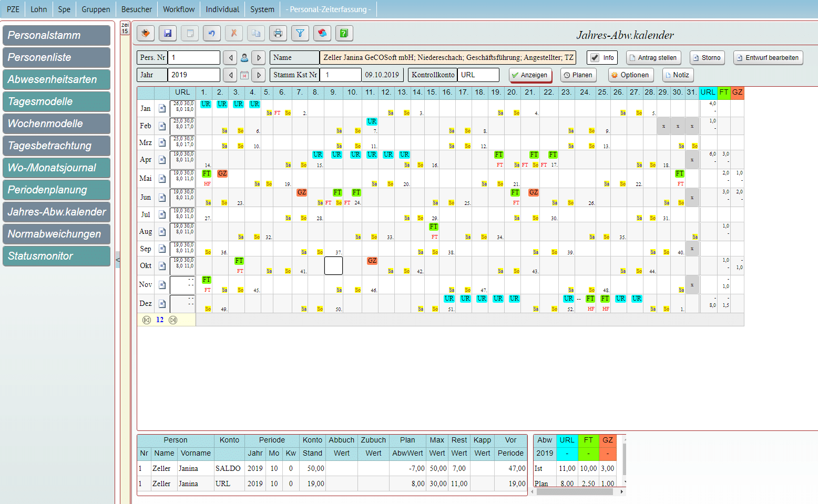Image resolution: width=818 pixels, height=504 pixels.
Task: Click the Notiz button
Action: point(678,75)
